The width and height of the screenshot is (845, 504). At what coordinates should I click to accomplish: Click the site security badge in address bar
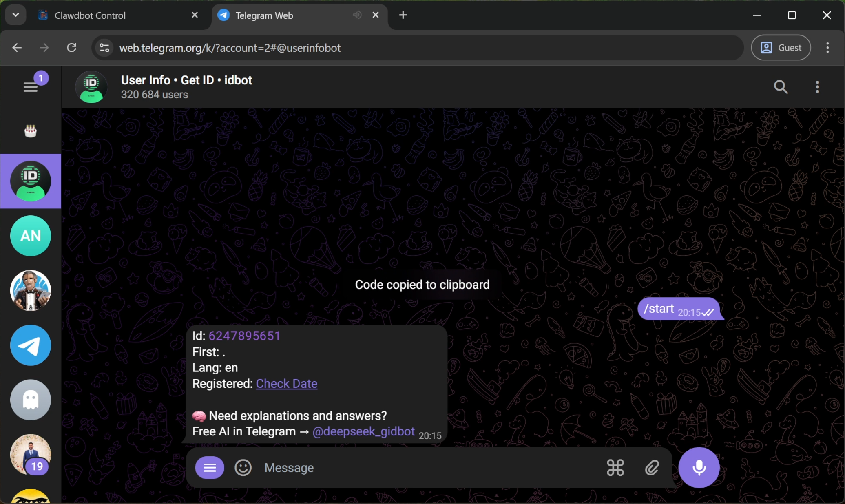coord(104,47)
